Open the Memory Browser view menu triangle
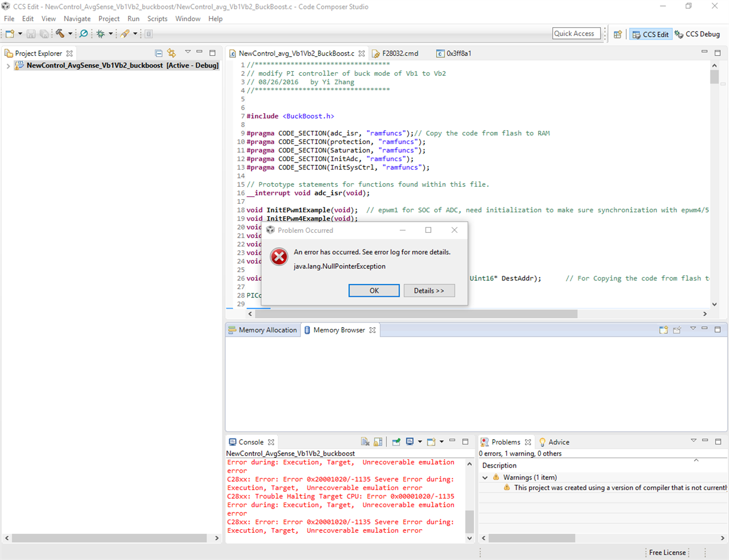Viewport: 729px width, 560px height. 693,329
